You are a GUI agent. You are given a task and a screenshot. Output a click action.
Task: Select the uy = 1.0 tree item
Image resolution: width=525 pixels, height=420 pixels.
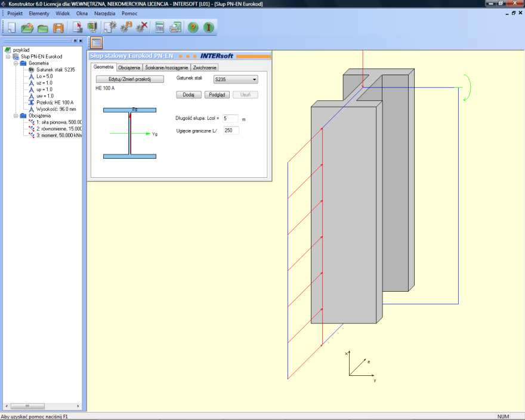click(45, 89)
